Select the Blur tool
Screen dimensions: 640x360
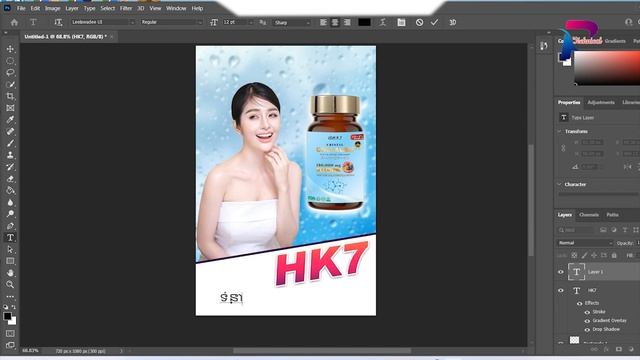(10, 202)
